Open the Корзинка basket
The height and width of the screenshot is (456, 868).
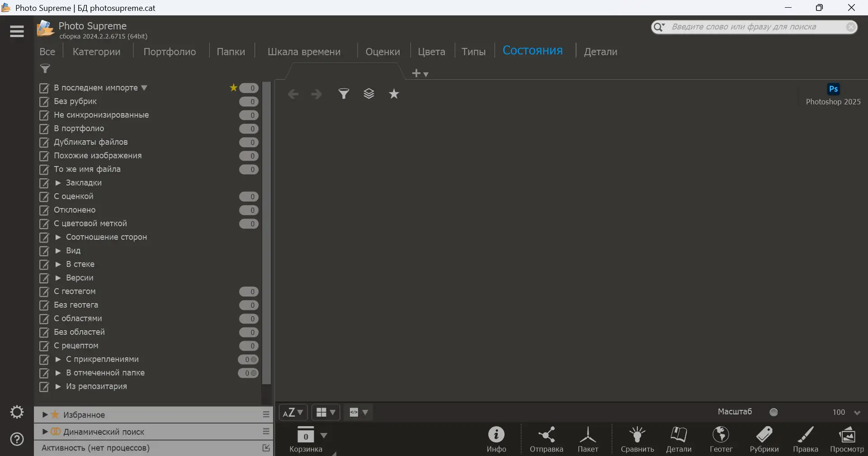[306, 439]
